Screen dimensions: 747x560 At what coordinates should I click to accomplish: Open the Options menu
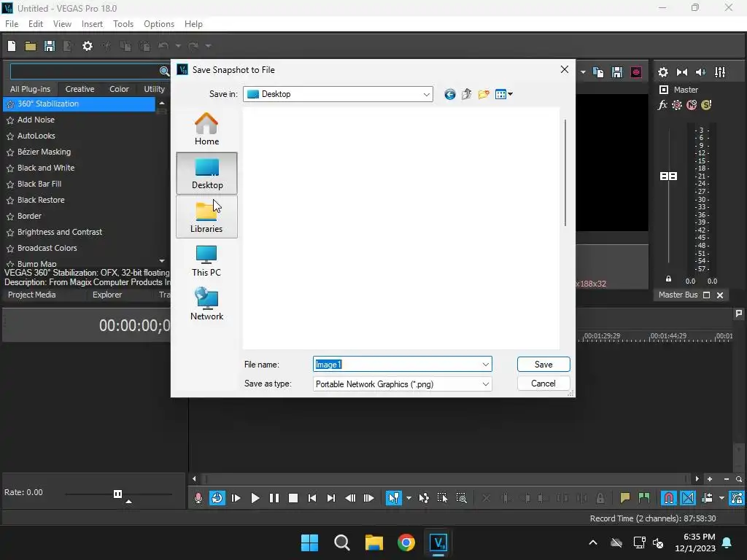[x=158, y=24]
